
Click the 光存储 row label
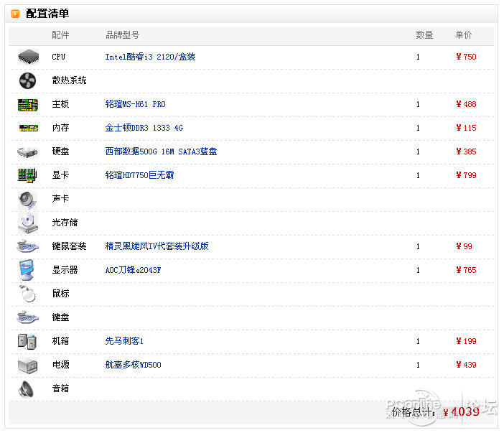coord(65,223)
